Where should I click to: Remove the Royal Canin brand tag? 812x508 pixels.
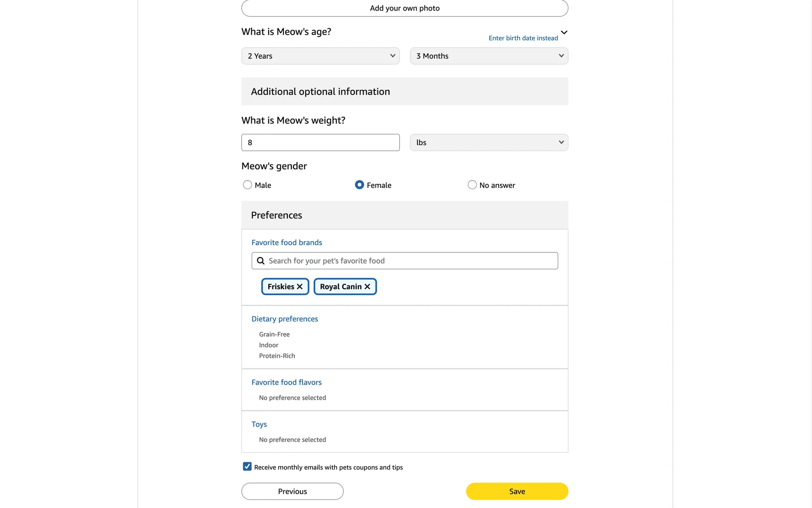coord(367,287)
